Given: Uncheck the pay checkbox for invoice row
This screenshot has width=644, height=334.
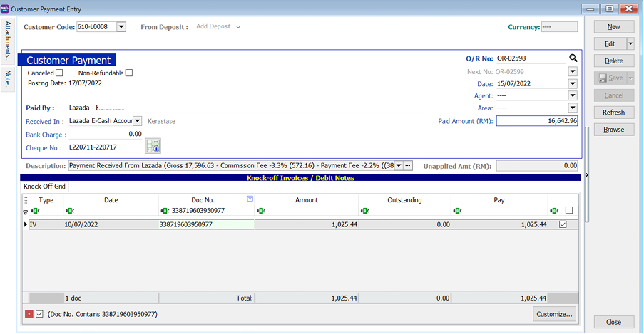Looking at the screenshot, I should [x=563, y=224].
